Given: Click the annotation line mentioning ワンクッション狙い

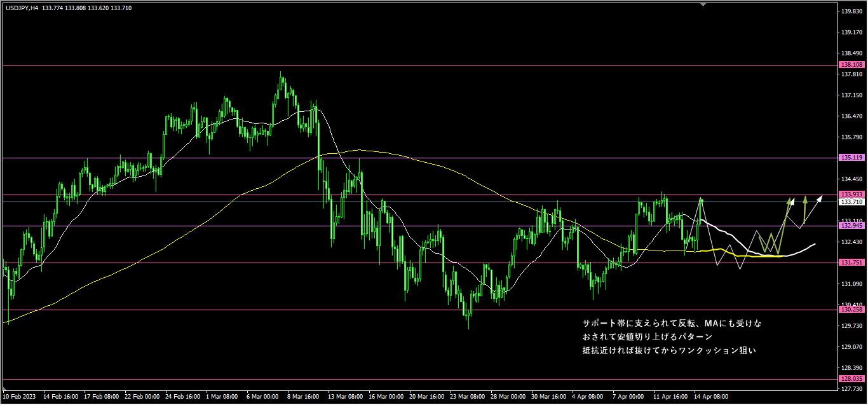Looking at the screenshot, I should point(669,350).
